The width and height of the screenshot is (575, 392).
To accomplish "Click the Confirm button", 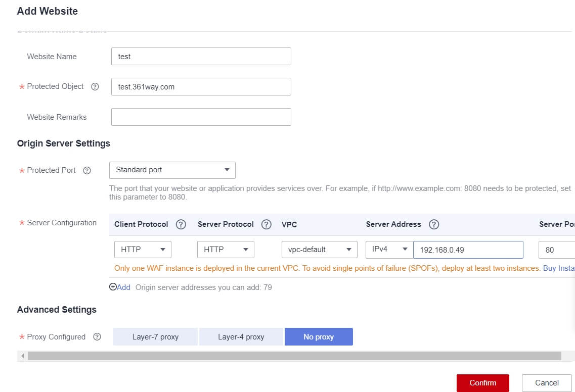I will [482, 383].
